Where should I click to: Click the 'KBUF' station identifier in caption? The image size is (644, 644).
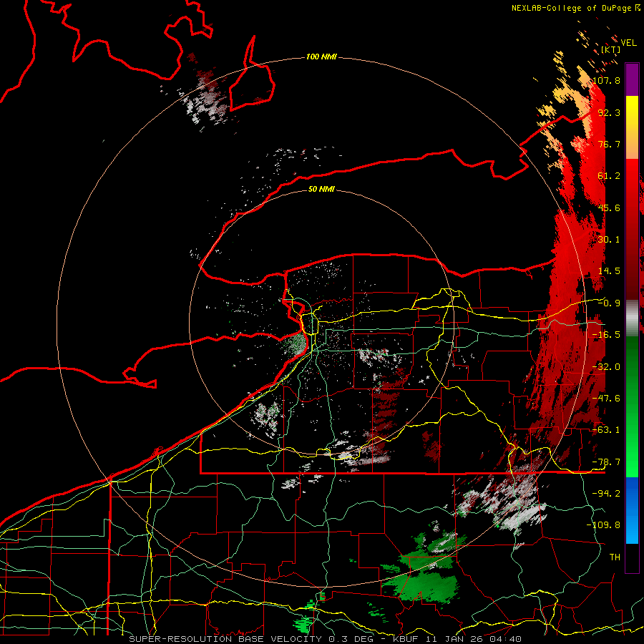pyautogui.click(x=406, y=639)
